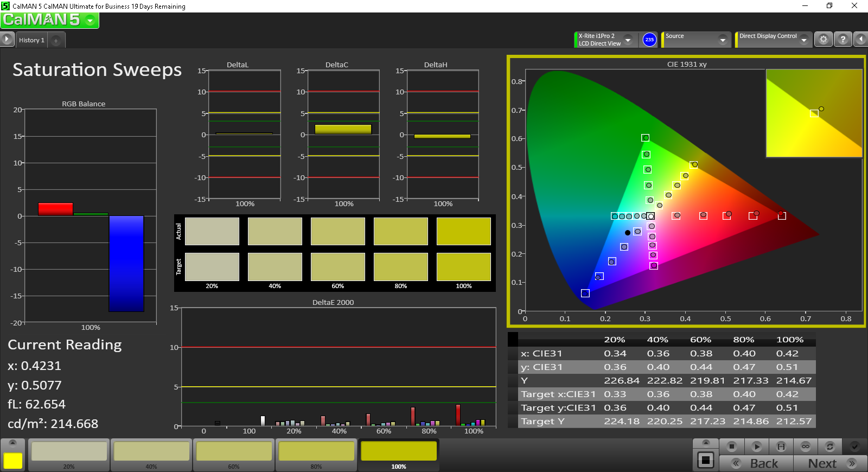Collapse the right panel with the arrow
The width and height of the screenshot is (868, 472).
click(x=860, y=40)
